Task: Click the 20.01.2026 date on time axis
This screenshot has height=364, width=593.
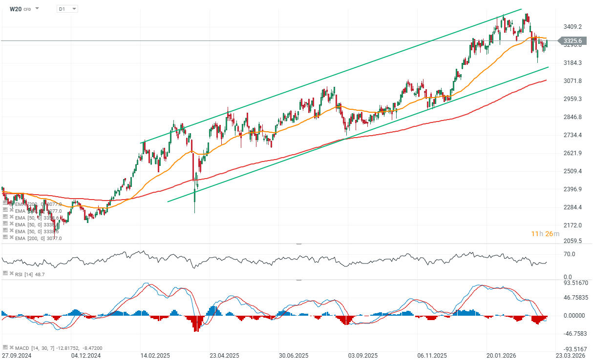Action: pos(501,356)
